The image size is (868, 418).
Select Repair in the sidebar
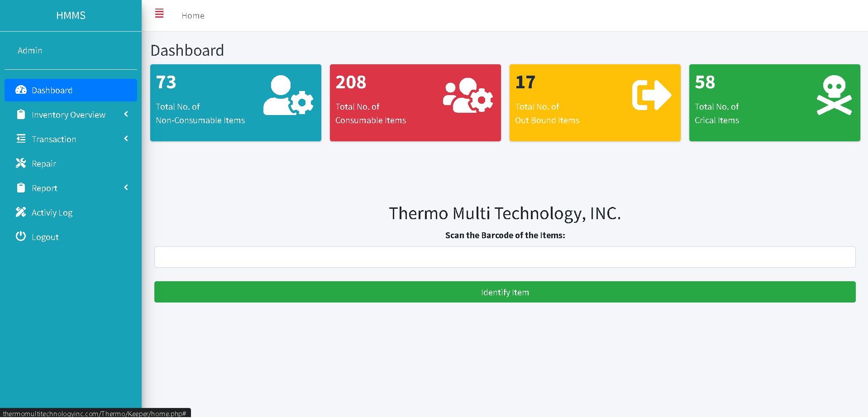pos(44,163)
